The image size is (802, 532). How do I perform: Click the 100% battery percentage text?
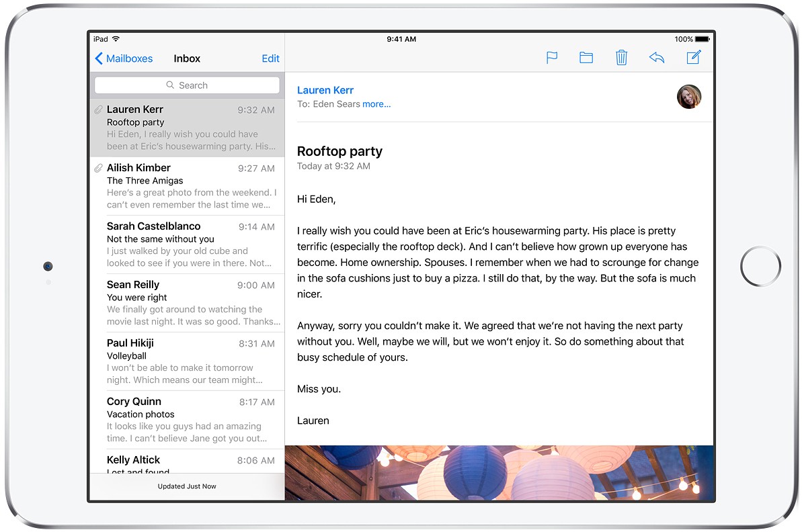coord(683,39)
